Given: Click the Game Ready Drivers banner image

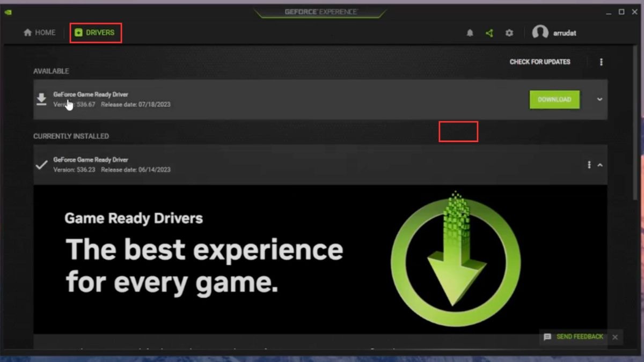Looking at the screenshot, I should (320, 260).
